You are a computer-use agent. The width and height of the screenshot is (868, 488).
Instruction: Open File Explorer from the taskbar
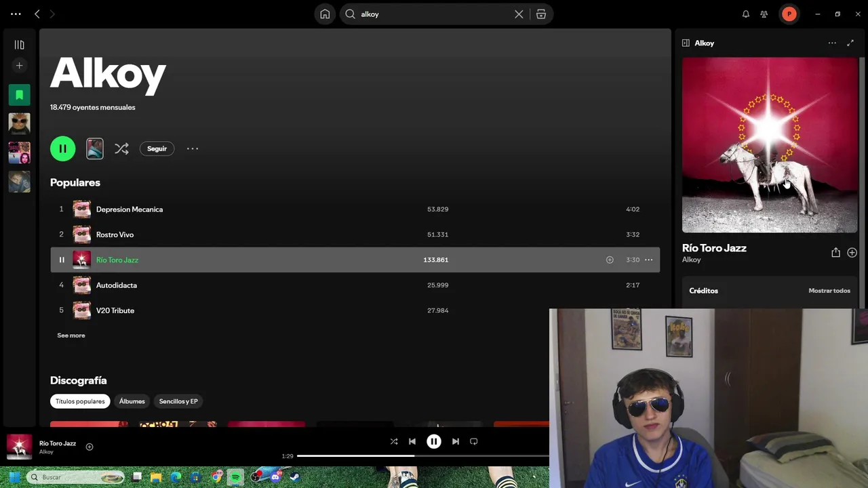pyautogui.click(x=156, y=477)
